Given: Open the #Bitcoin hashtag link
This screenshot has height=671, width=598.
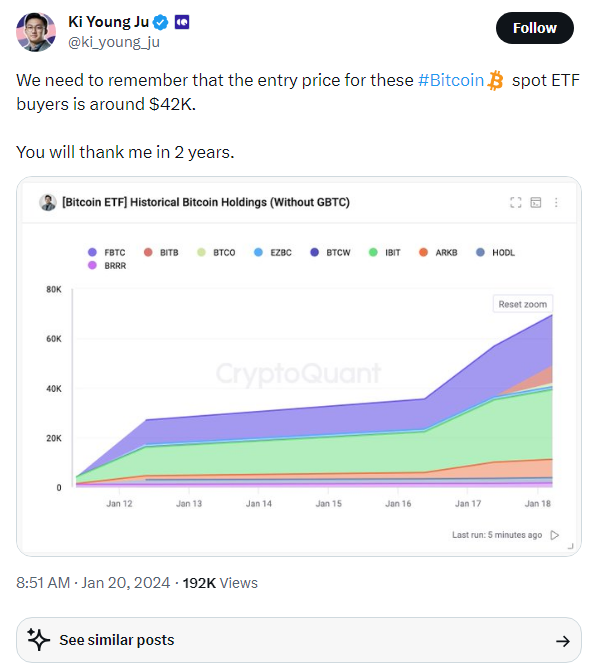Looking at the screenshot, I should click(x=451, y=80).
